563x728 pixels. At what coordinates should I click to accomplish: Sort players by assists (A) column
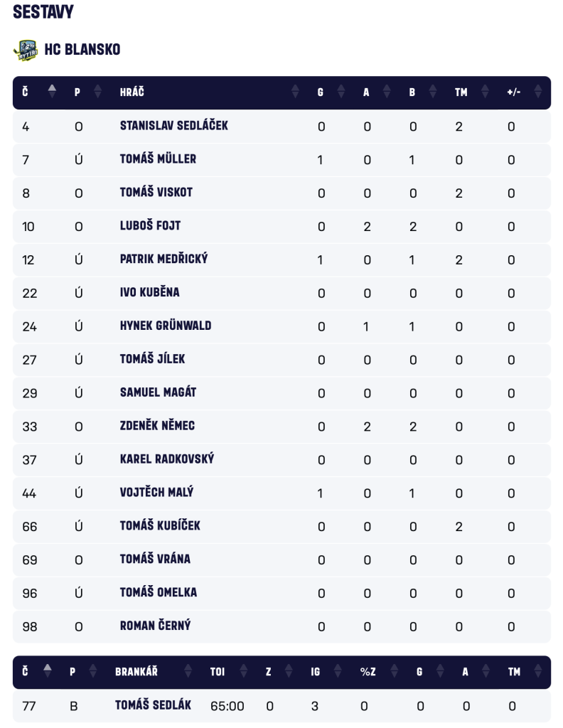pyautogui.click(x=387, y=92)
